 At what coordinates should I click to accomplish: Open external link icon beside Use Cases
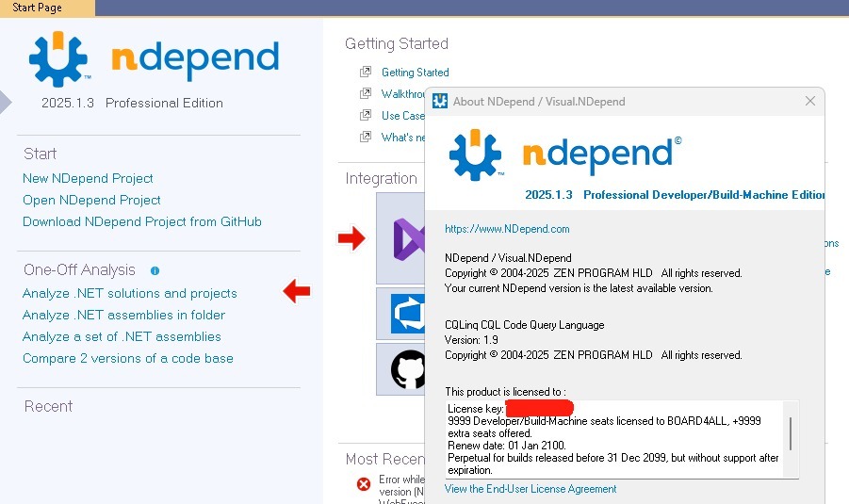coord(366,115)
